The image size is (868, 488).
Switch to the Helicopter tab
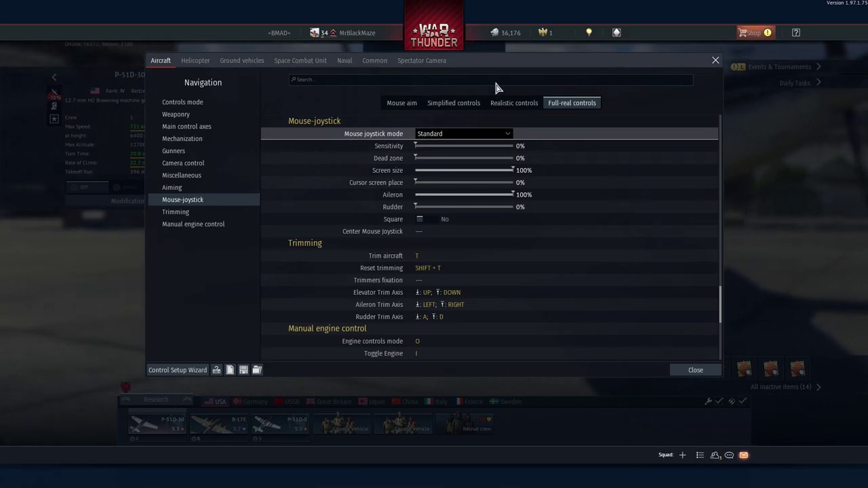[x=195, y=60]
